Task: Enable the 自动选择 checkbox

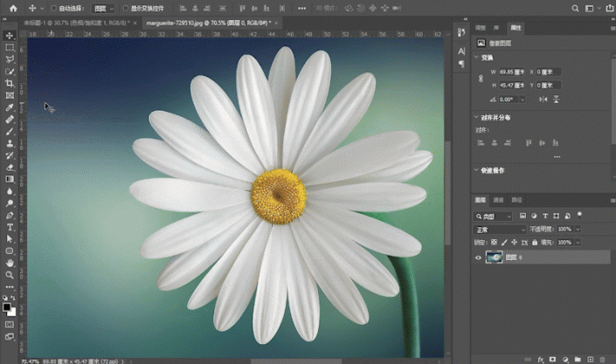Action: pyautogui.click(x=53, y=7)
